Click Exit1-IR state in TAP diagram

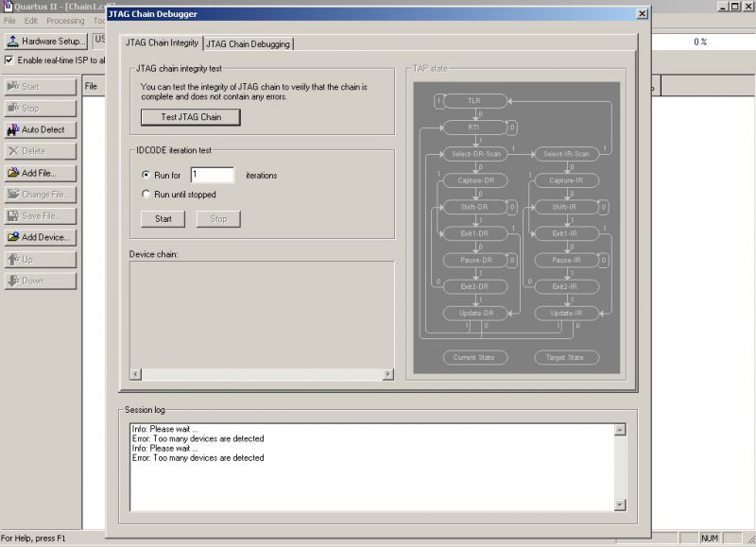tap(566, 233)
